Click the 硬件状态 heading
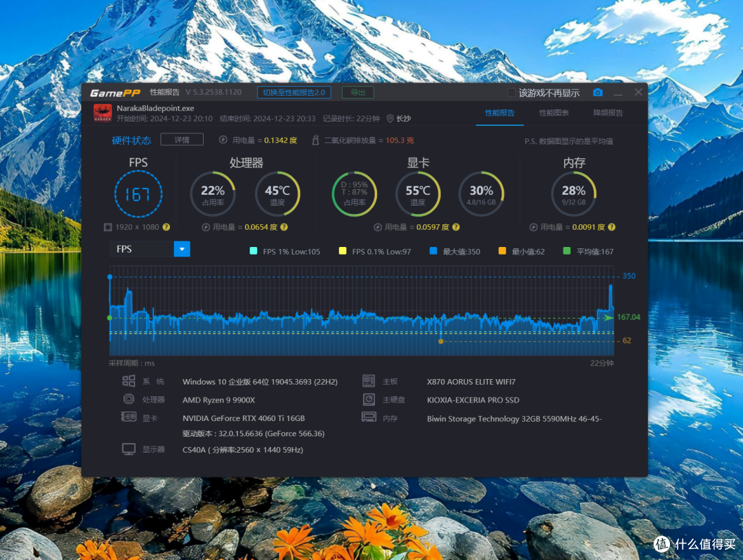This screenshot has height=560, width=743. (131, 140)
